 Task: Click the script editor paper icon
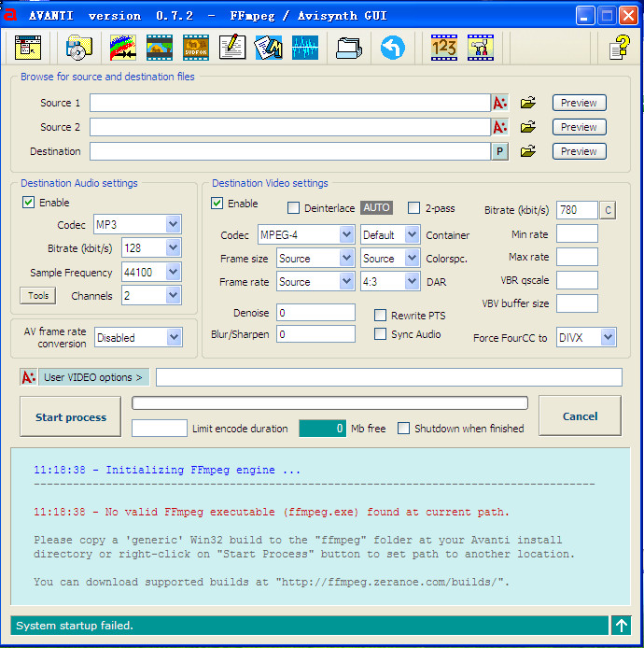[x=269, y=48]
